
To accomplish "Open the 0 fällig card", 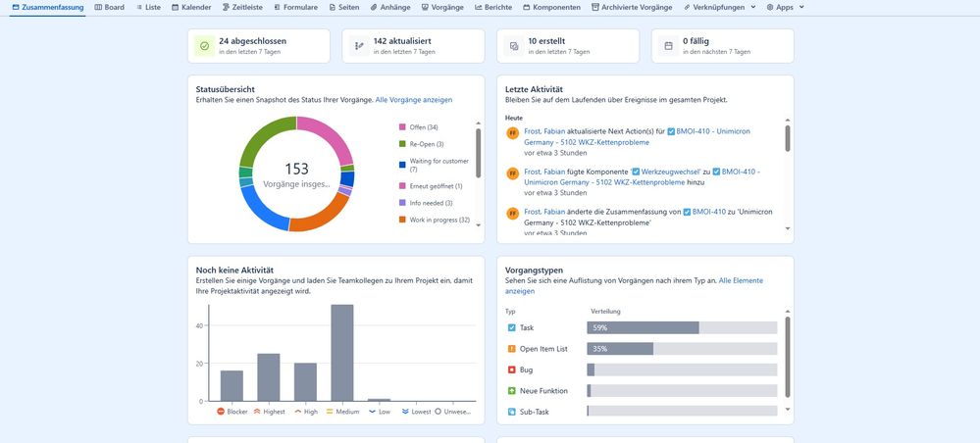I will point(723,46).
